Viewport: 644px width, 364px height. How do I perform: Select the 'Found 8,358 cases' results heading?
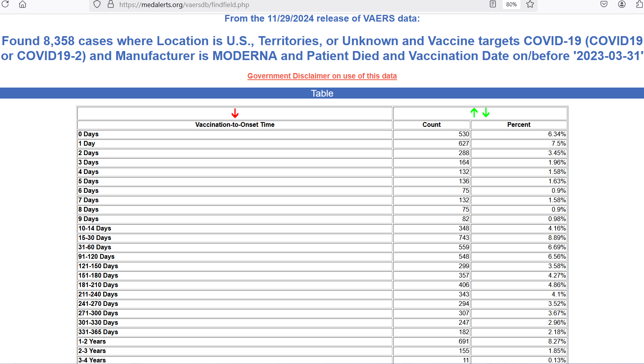[x=322, y=48]
